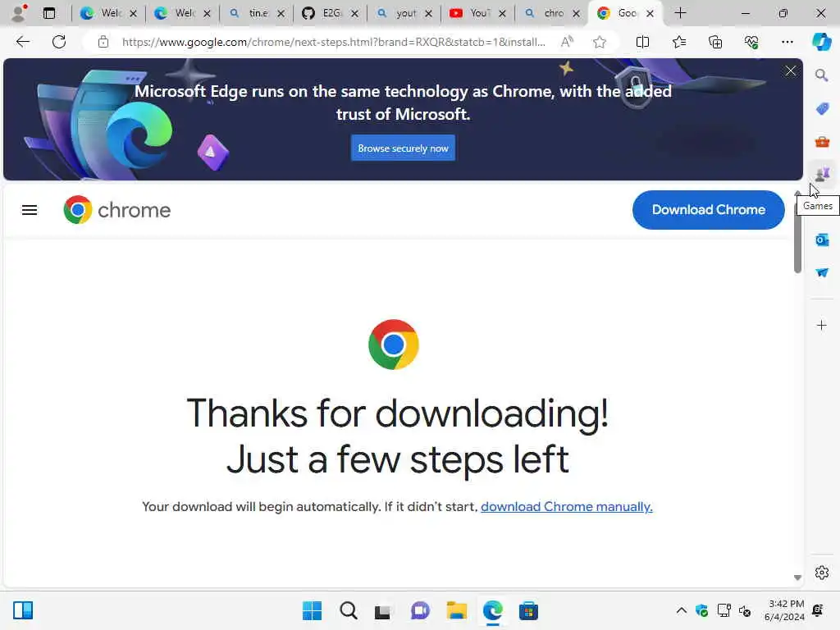
Task: Click Browse securely now button
Action: pyautogui.click(x=403, y=148)
